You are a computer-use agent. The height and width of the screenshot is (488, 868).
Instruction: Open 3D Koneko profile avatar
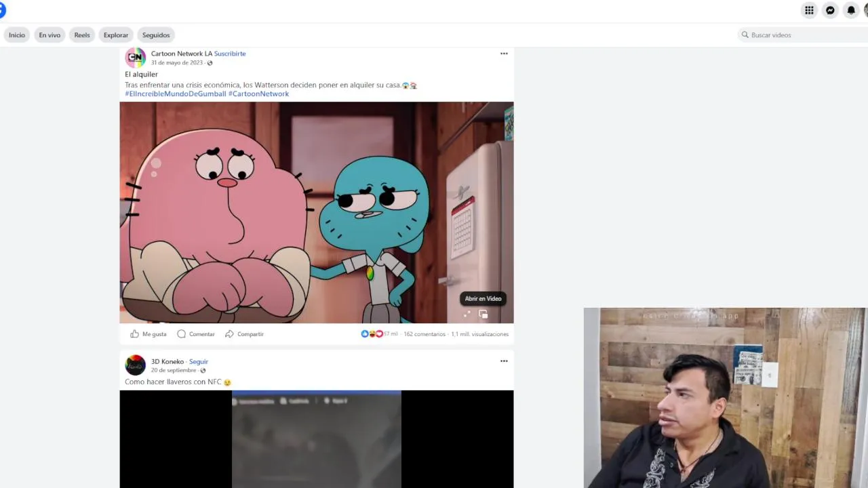(x=136, y=365)
